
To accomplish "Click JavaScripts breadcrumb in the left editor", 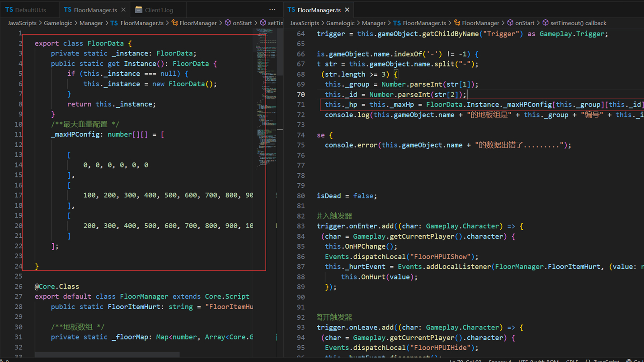I will point(22,23).
